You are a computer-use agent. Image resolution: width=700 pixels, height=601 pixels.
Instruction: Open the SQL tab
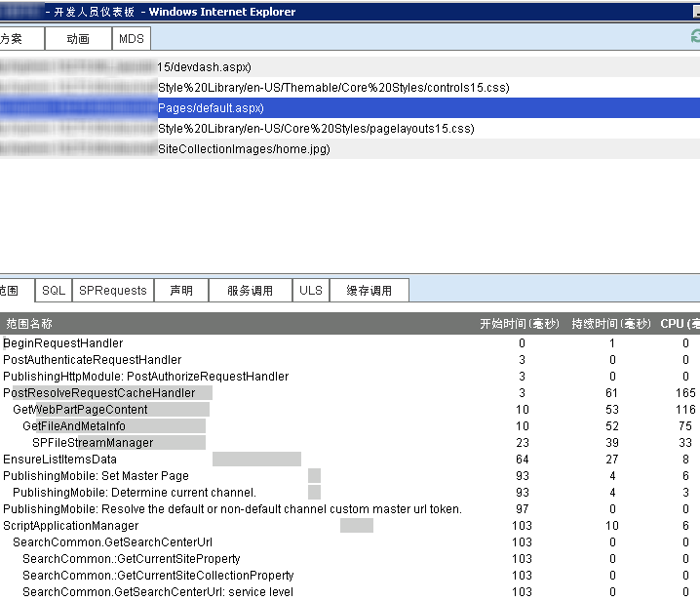tap(54, 291)
